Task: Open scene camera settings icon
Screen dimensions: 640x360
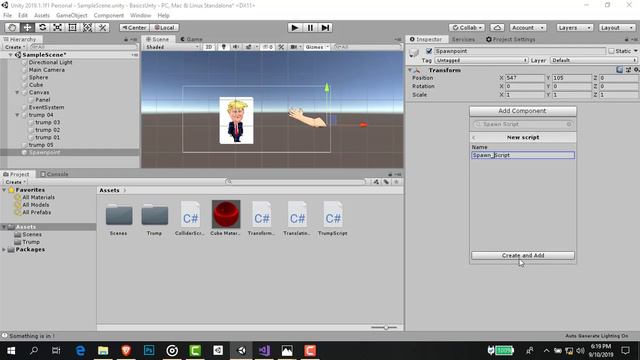Action: (293, 47)
